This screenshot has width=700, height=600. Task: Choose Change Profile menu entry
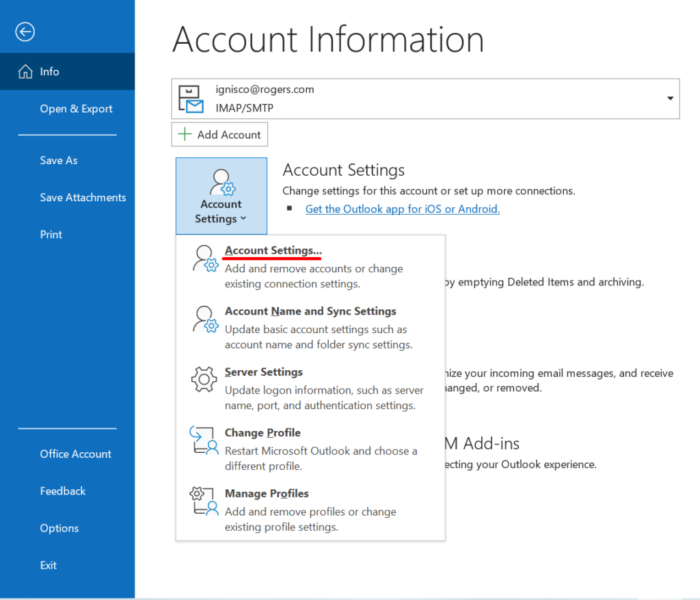pos(310,449)
